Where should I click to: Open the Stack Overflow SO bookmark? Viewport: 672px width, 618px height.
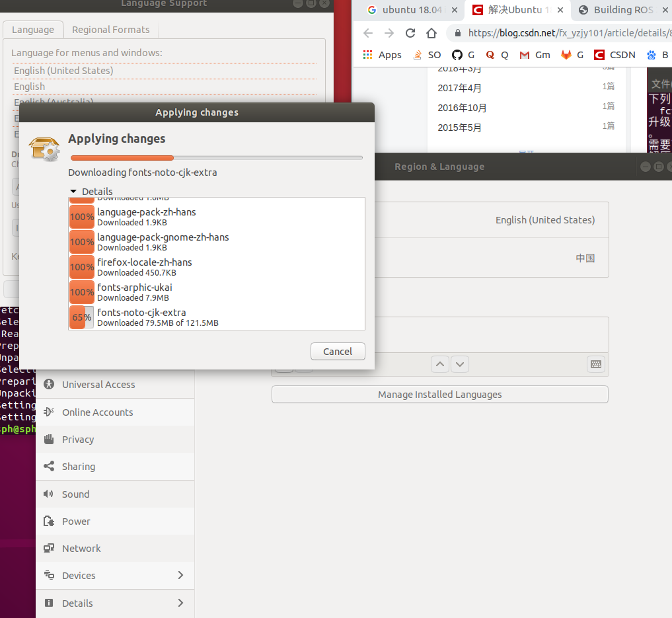428,55
